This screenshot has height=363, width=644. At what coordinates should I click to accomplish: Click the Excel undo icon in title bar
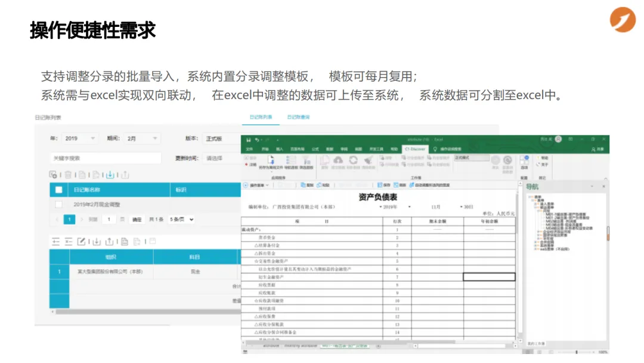(257, 140)
